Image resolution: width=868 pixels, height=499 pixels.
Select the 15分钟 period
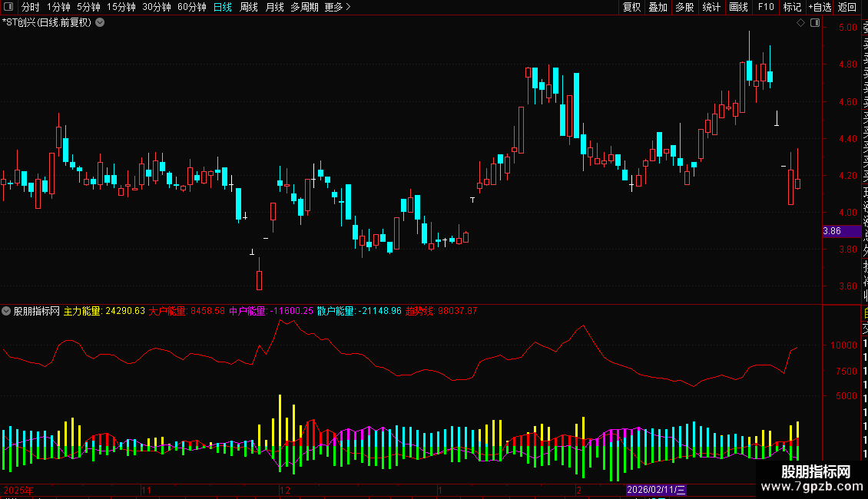[121, 7]
